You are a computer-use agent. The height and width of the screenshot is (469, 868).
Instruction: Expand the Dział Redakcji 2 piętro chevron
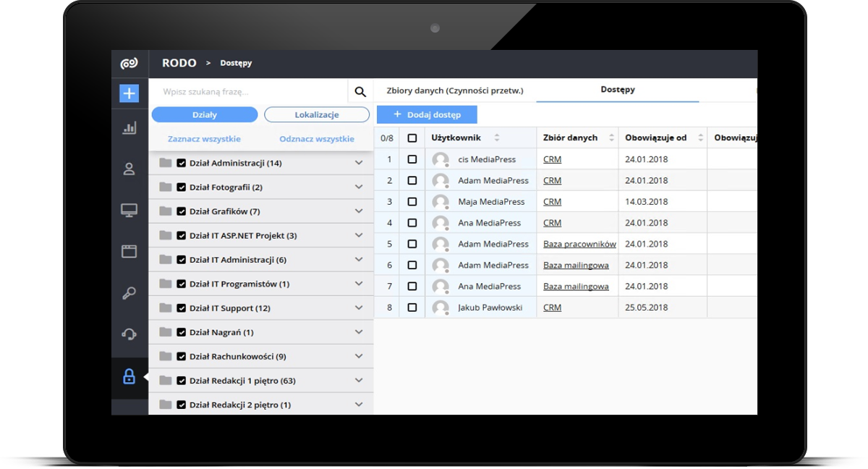(x=359, y=405)
